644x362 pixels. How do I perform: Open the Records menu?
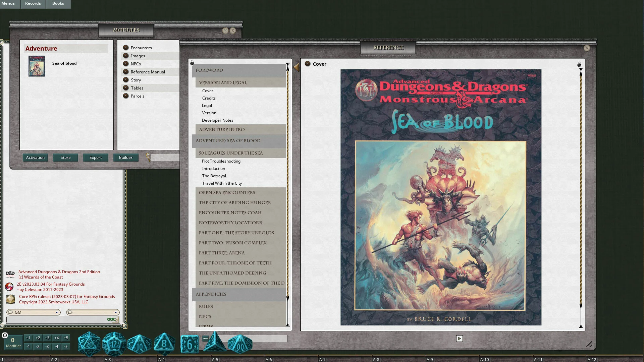coord(33,3)
